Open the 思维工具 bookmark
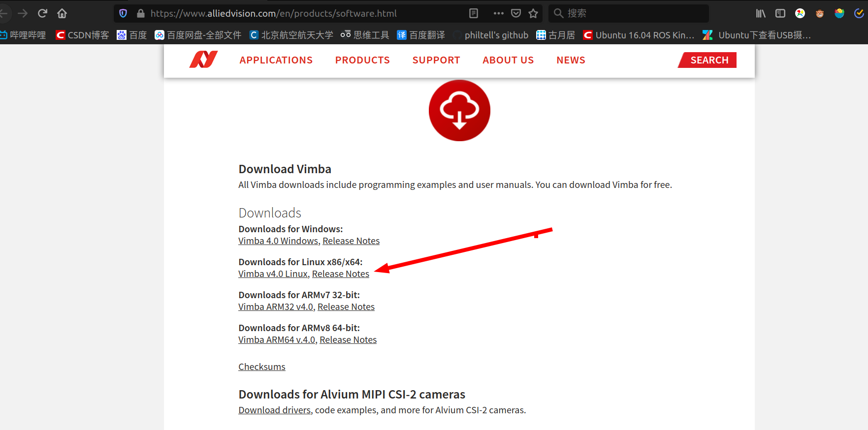 (x=365, y=35)
